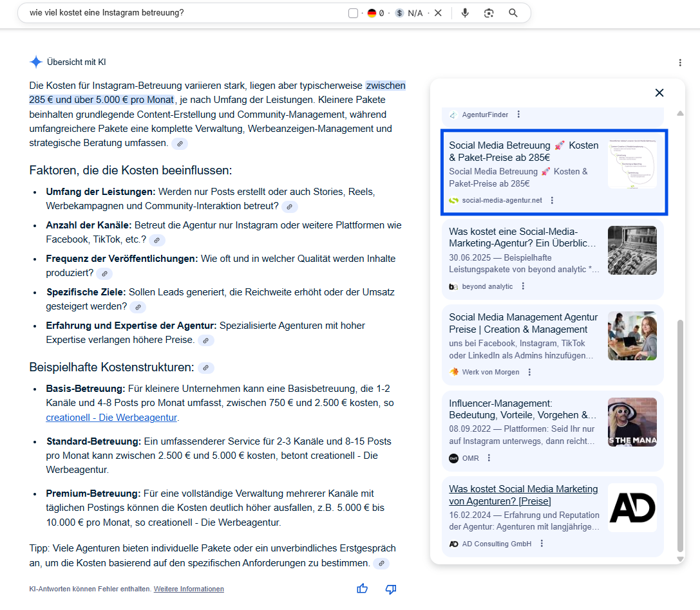Click the OMR result thumbnail

pos(632,421)
